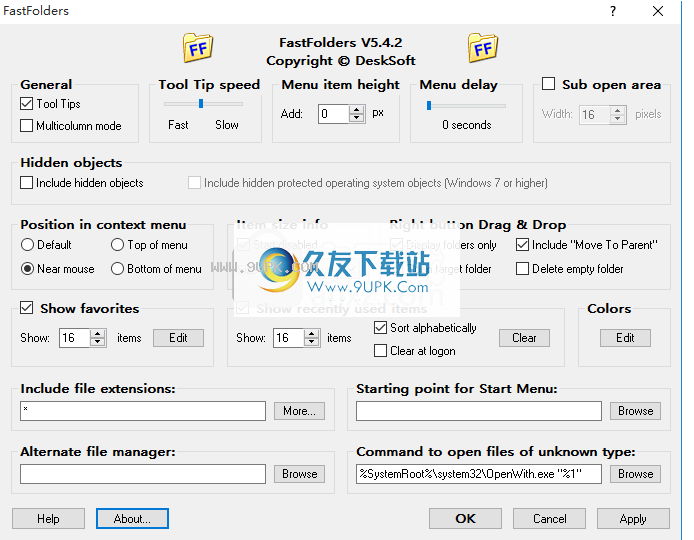The image size is (694, 540).
Task: Apply the current settings
Action: [633, 519]
